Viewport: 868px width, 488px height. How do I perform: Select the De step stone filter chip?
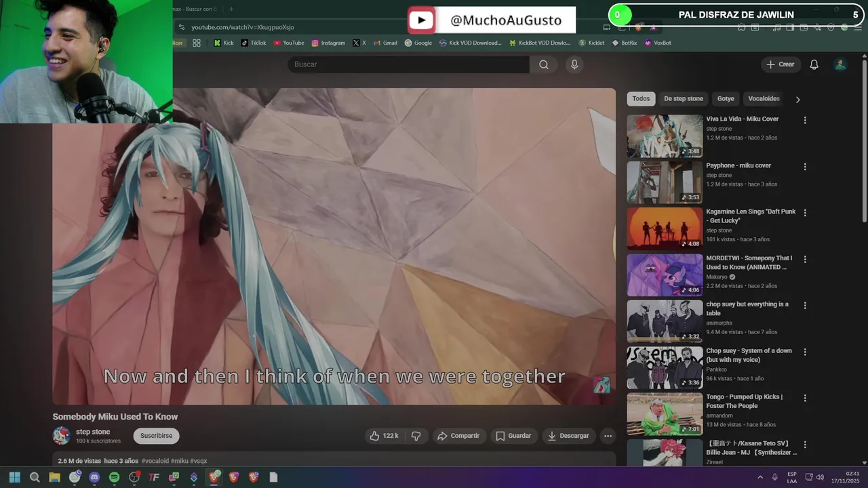click(x=684, y=99)
